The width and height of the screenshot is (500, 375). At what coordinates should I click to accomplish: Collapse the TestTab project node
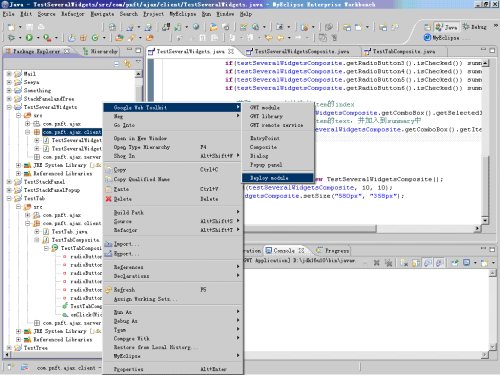click(x=9, y=198)
